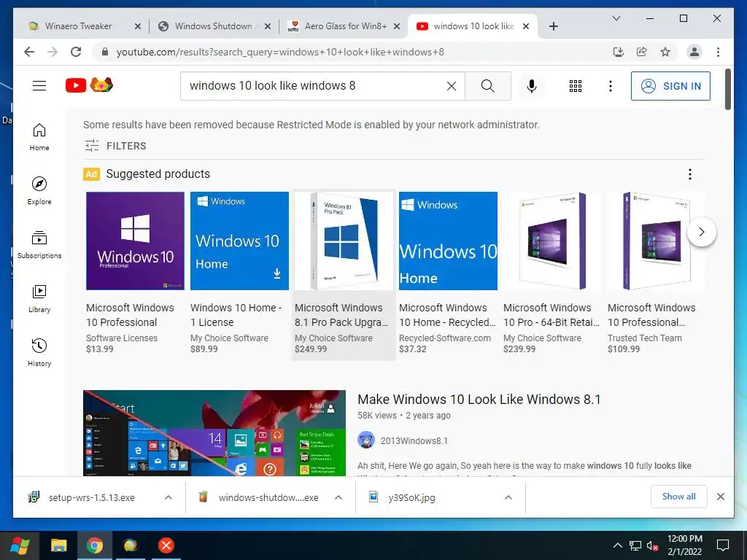The height and width of the screenshot is (560, 747).
Task: Expand setup-wrs-1.5.13.exe download options
Action: click(x=169, y=497)
